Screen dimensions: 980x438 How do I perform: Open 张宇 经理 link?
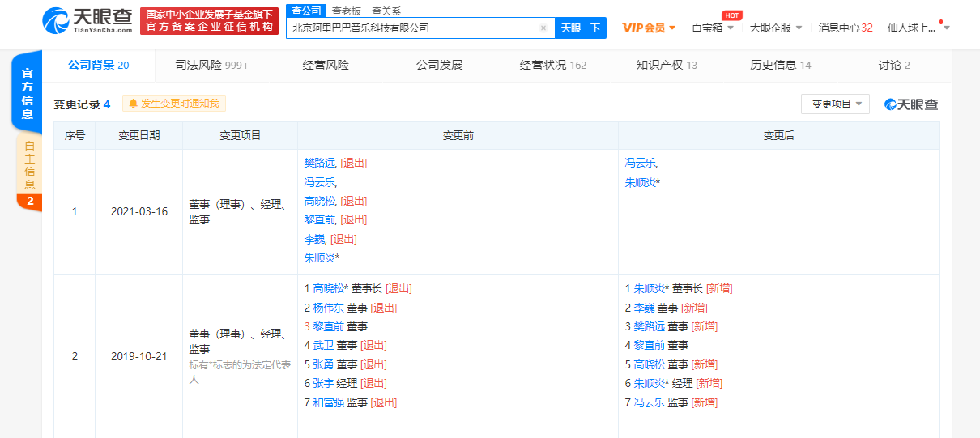pos(323,383)
